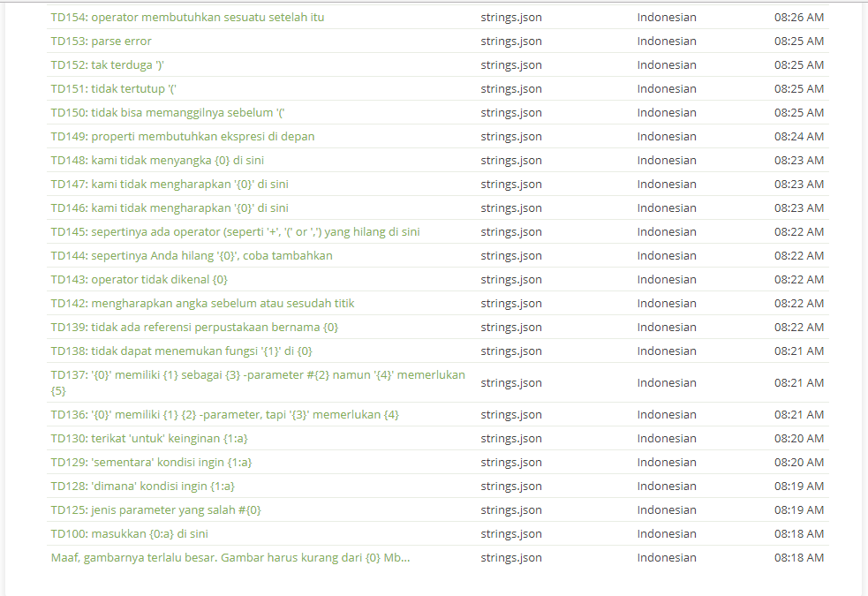This screenshot has width=868, height=596.
Task: Select strings.json in the Maaf, gambarnya row
Action: pyautogui.click(x=511, y=557)
